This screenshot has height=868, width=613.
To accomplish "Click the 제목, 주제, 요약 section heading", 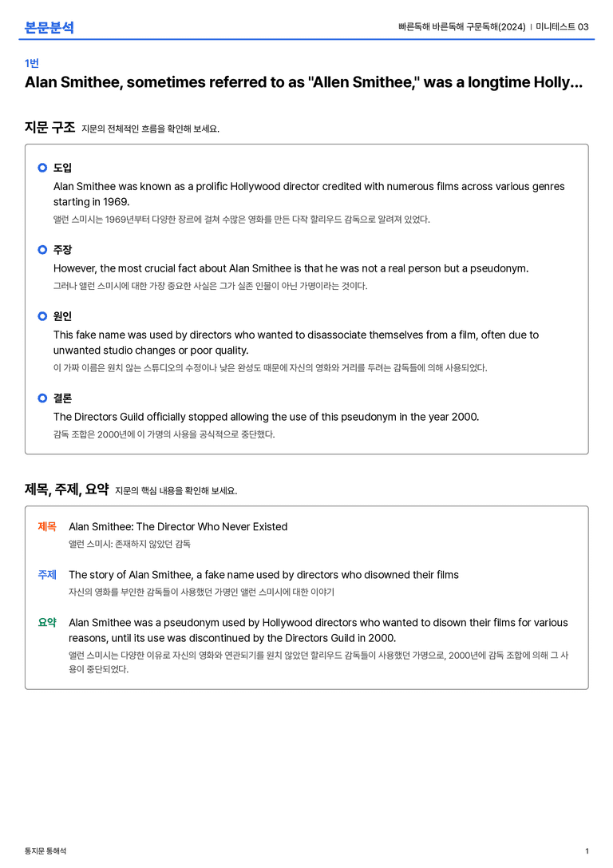I will coord(66,489).
